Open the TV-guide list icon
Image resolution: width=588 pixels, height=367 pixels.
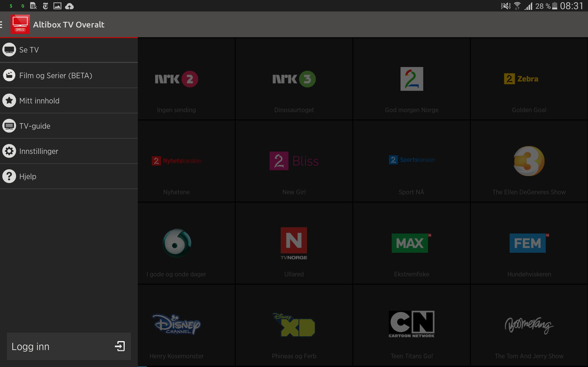coord(9,126)
